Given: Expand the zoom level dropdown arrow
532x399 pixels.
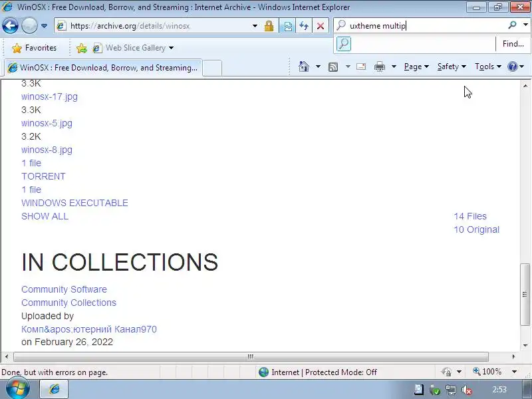Looking at the screenshot, I should 514,372.
